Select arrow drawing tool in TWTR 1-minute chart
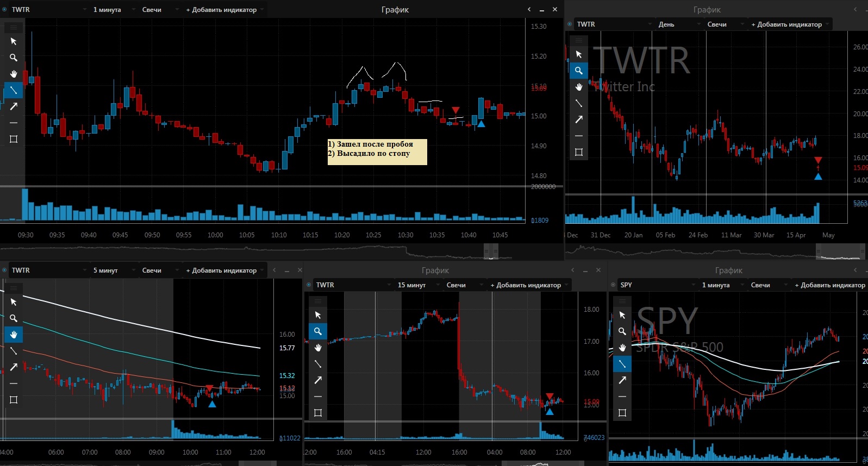The image size is (868, 466). [14, 106]
